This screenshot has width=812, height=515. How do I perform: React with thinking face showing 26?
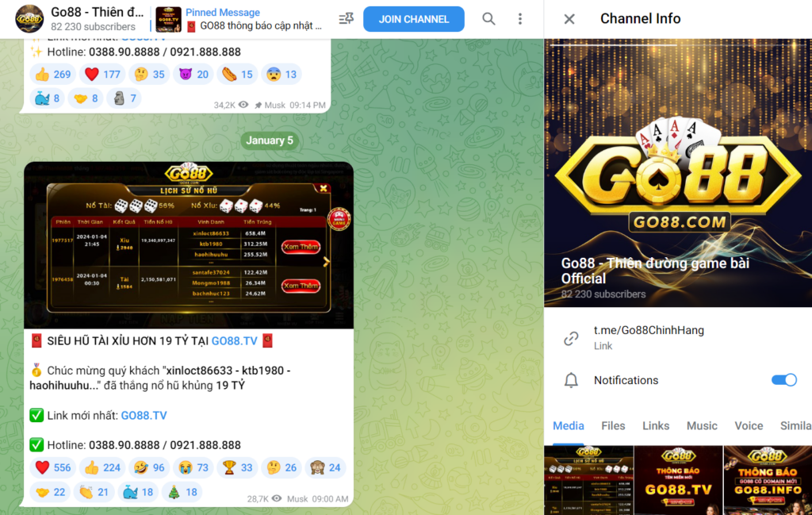point(282,468)
